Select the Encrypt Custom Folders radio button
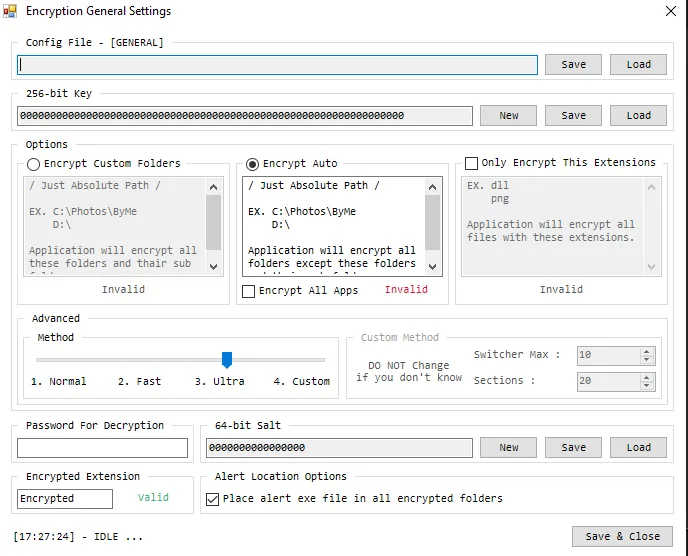 tap(33, 164)
